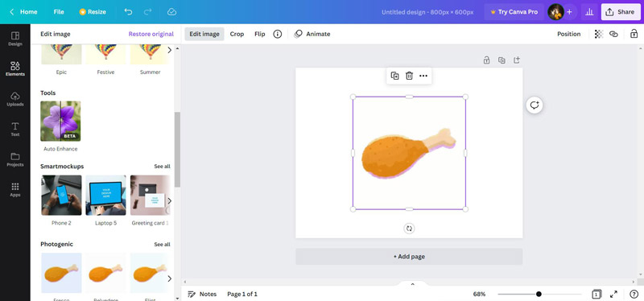Open the File menu
Viewport: 644px width, 301px height.
click(59, 12)
